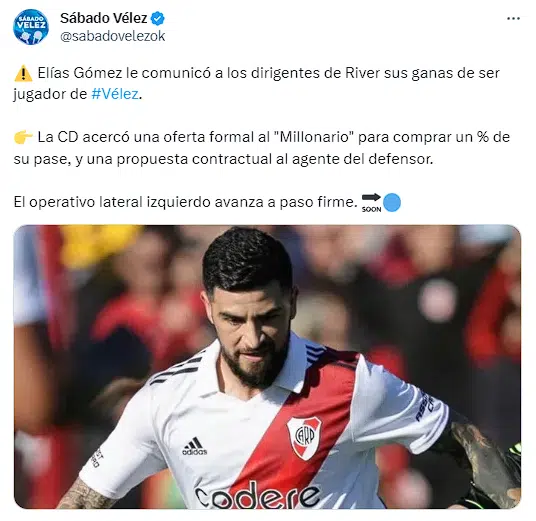Click the quoted word "Millonario"

[x=314, y=137]
